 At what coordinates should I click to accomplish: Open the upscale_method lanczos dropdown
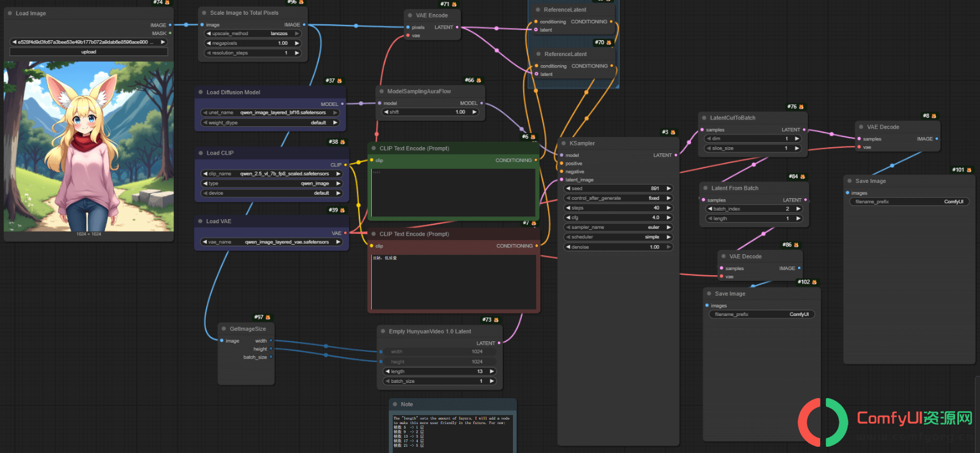(x=253, y=33)
